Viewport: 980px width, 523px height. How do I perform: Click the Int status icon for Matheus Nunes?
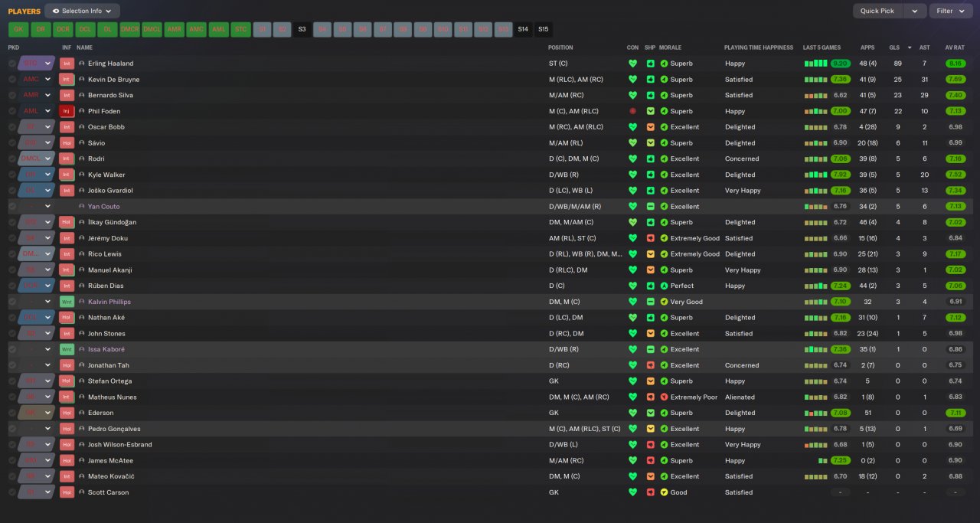[x=67, y=397]
